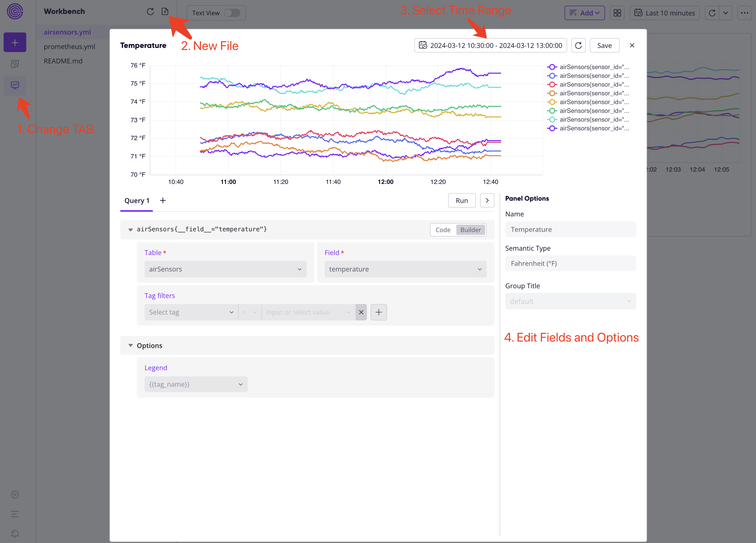Collapse the airSensors query section

click(131, 230)
